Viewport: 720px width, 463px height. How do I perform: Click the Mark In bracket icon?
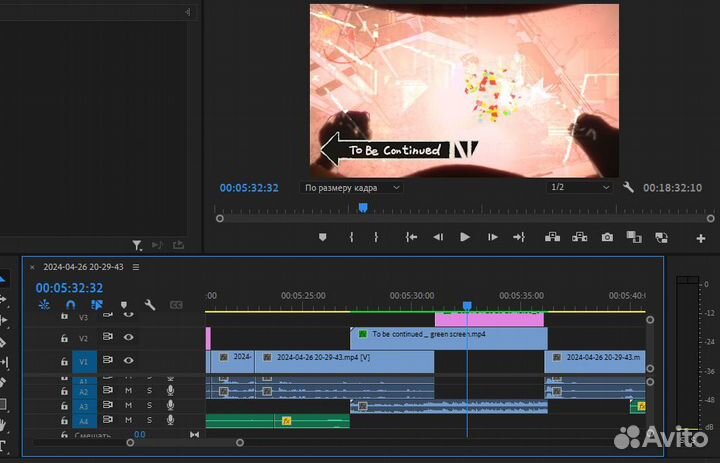pyautogui.click(x=351, y=237)
